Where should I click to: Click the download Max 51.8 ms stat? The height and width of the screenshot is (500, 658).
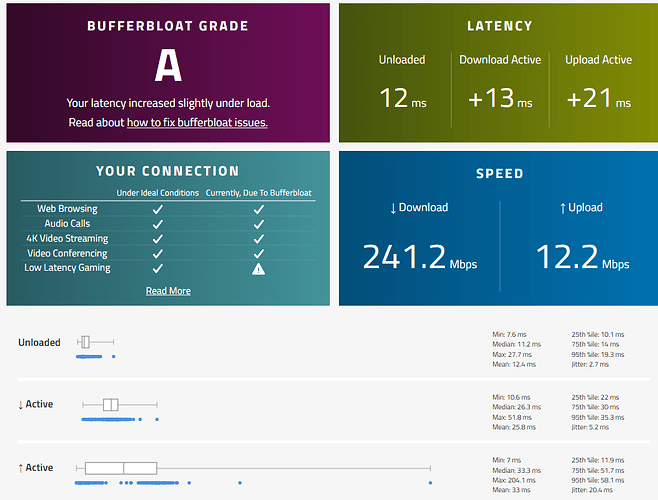[x=512, y=417]
